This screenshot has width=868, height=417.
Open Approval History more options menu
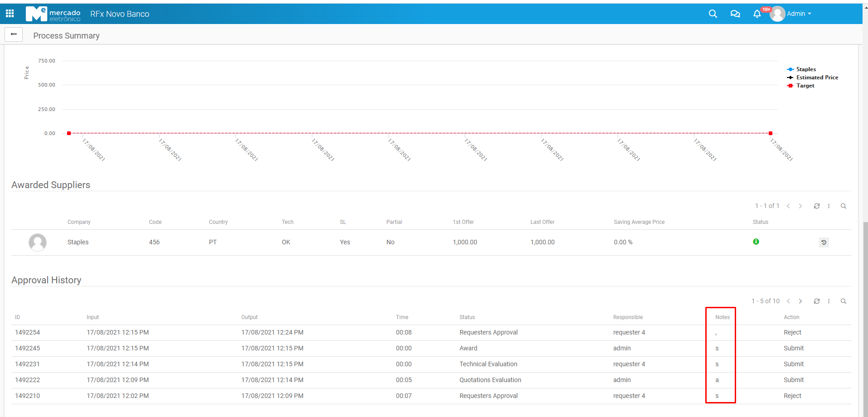pyautogui.click(x=829, y=301)
